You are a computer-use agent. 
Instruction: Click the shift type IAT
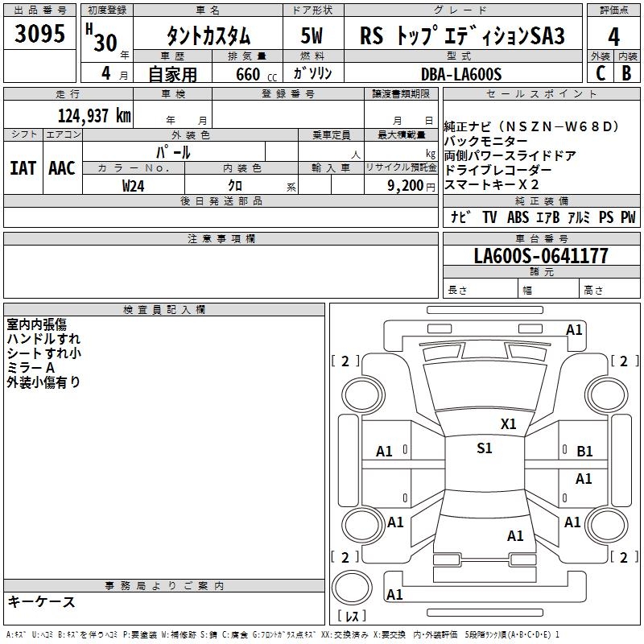pos(23,168)
